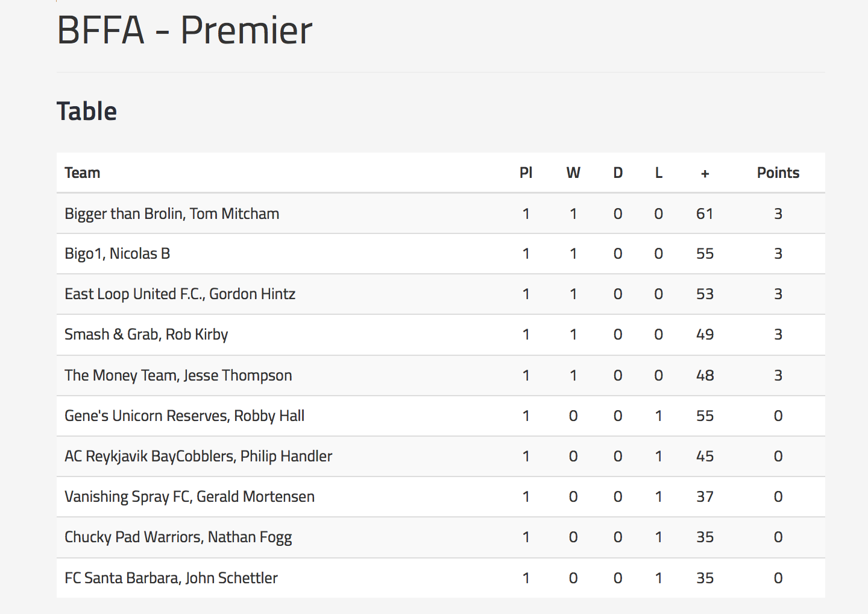
Task: Click the Pl column header
Action: (526, 173)
